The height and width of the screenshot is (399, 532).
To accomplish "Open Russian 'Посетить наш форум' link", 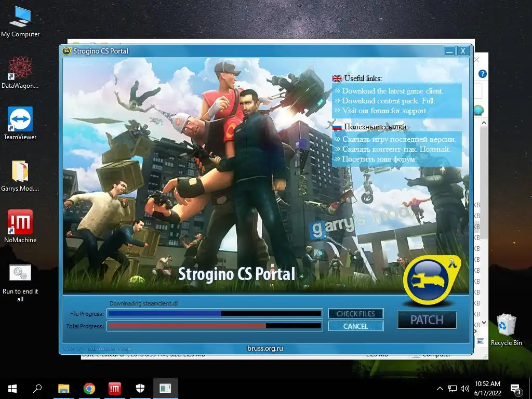I will pos(379,159).
